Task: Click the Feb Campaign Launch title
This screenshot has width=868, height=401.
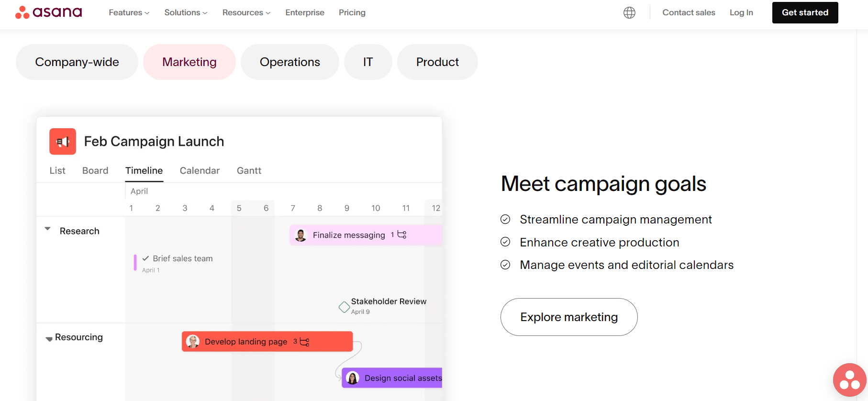Action: tap(154, 141)
